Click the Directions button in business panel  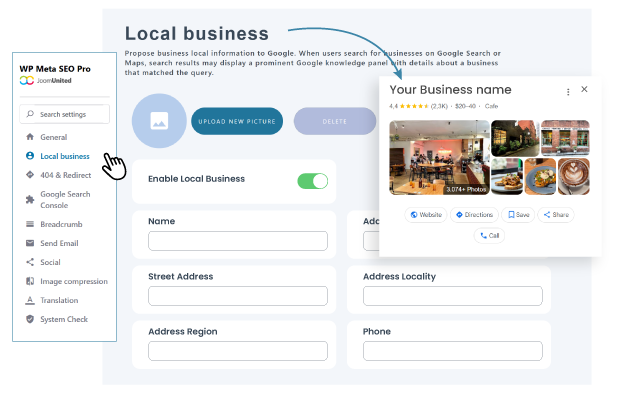[x=474, y=214]
